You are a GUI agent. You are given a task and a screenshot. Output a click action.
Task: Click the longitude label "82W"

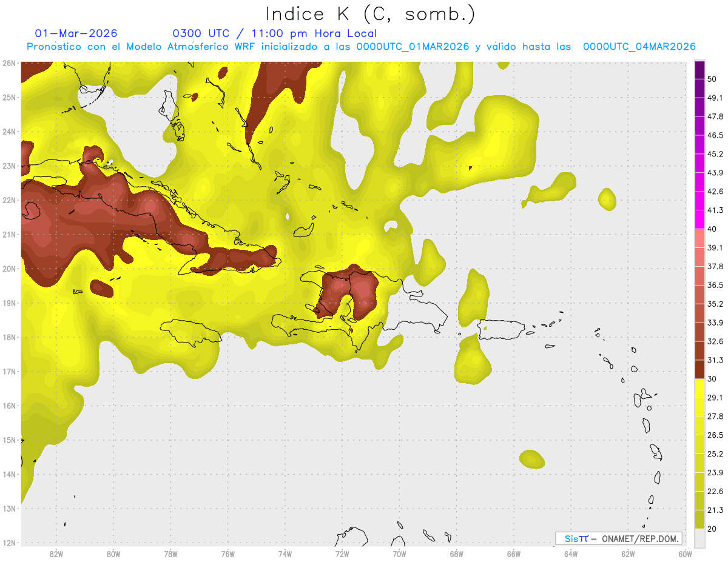(56, 554)
